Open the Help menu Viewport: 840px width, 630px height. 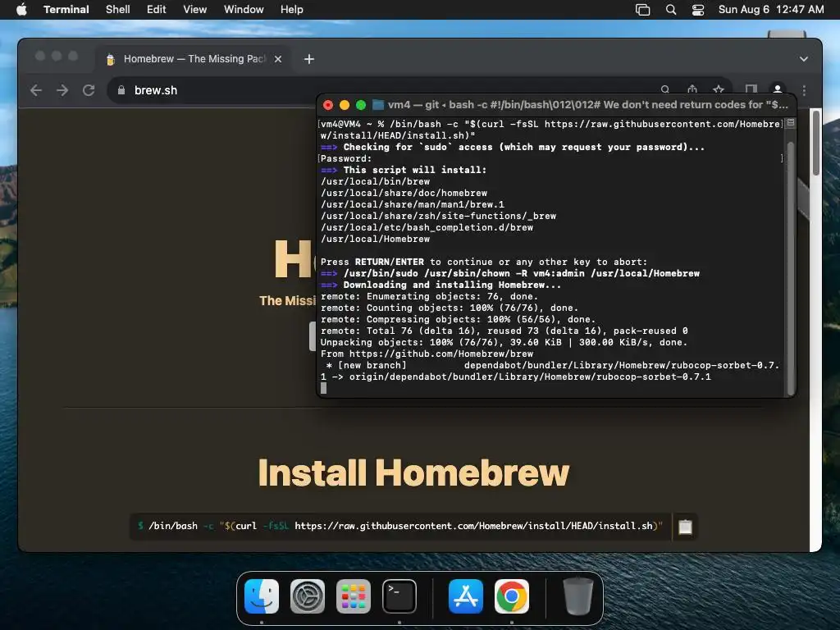(x=291, y=9)
